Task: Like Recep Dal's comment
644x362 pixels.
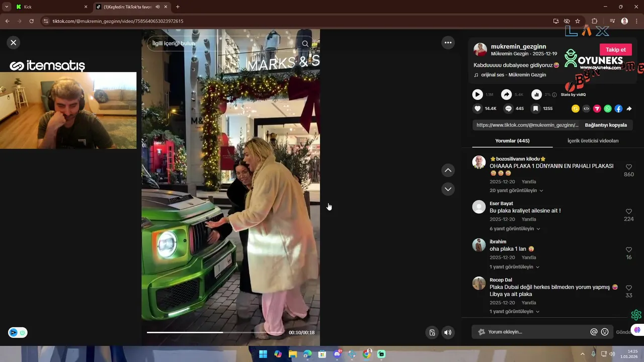Action: tap(628, 288)
